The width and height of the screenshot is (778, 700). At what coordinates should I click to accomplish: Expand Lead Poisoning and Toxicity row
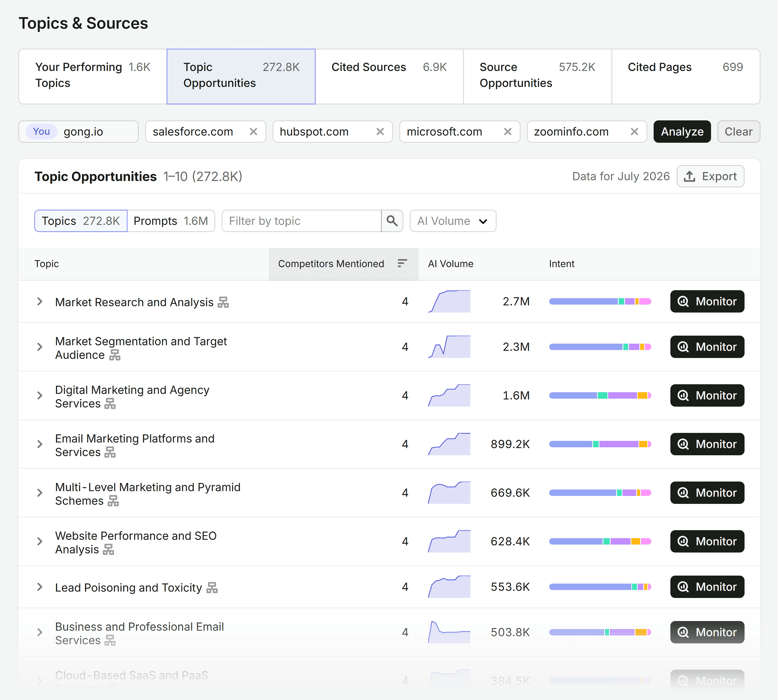coord(40,587)
